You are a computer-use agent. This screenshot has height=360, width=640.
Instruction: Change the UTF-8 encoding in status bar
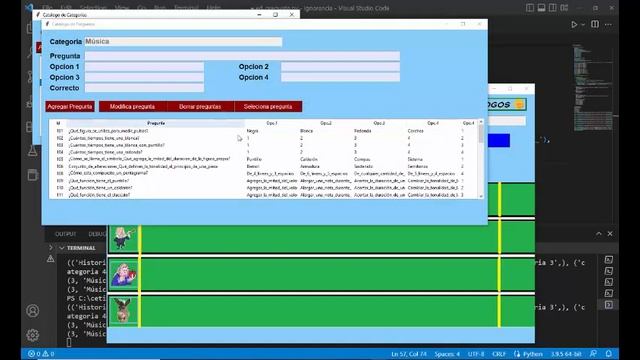click(476, 354)
